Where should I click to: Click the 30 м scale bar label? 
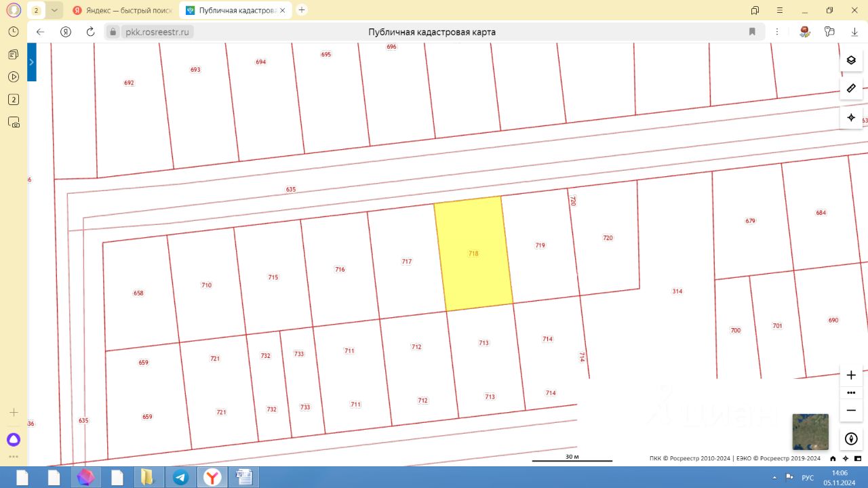point(572,457)
